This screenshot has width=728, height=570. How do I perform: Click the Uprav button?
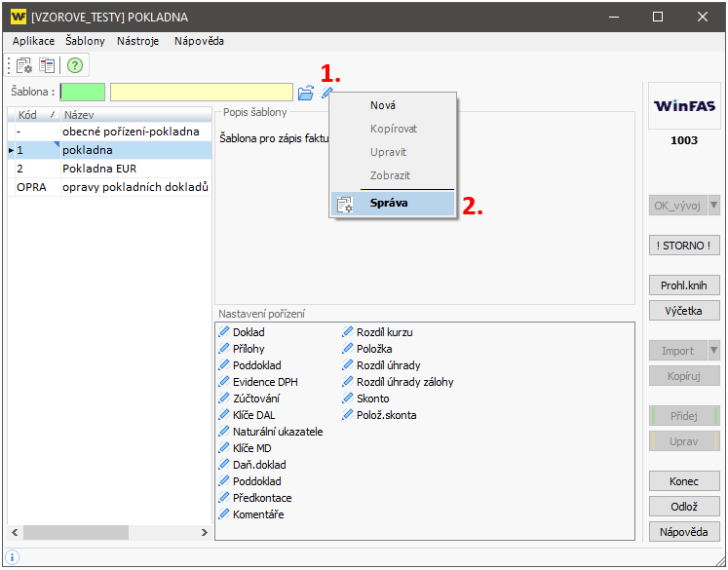pos(684,441)
